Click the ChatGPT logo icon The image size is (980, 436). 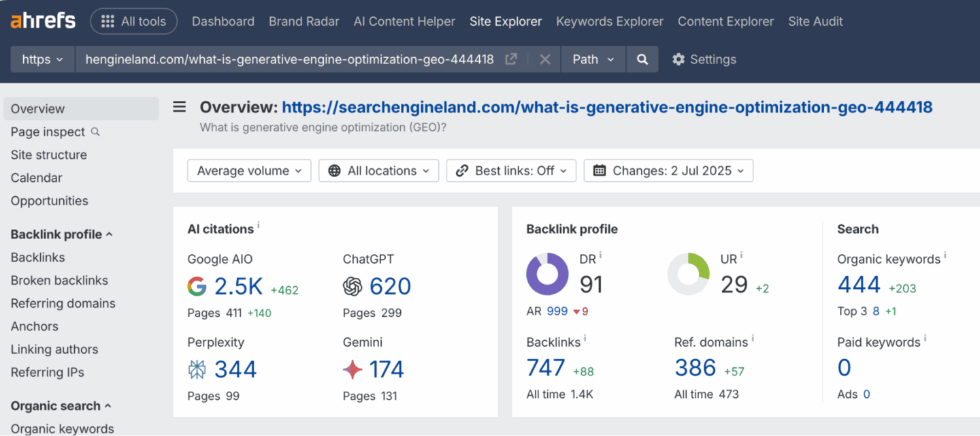click(x=353, y=287)
